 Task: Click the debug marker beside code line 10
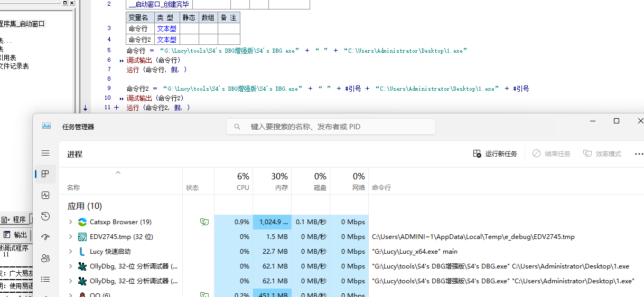[122, 99]
